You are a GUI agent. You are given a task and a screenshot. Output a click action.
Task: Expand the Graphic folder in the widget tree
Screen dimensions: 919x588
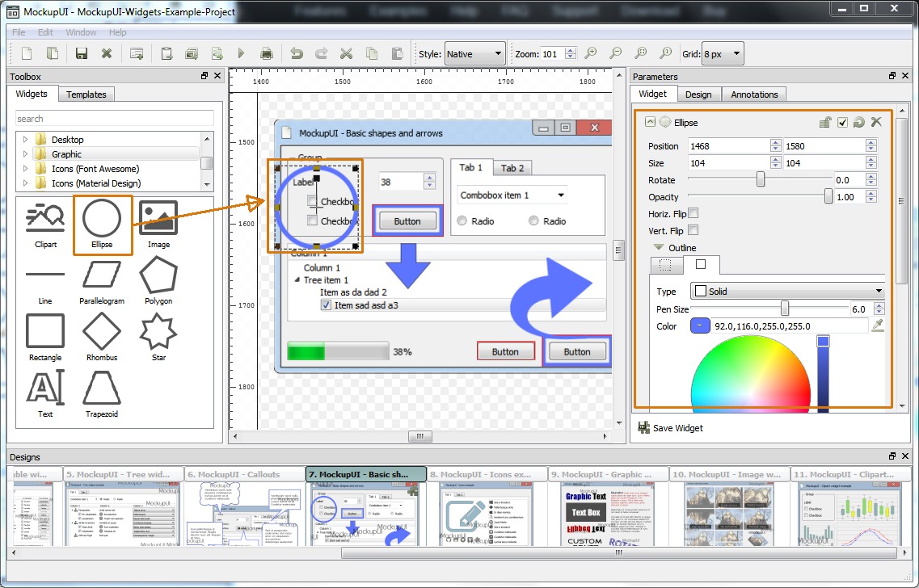(x=25, y=154)
